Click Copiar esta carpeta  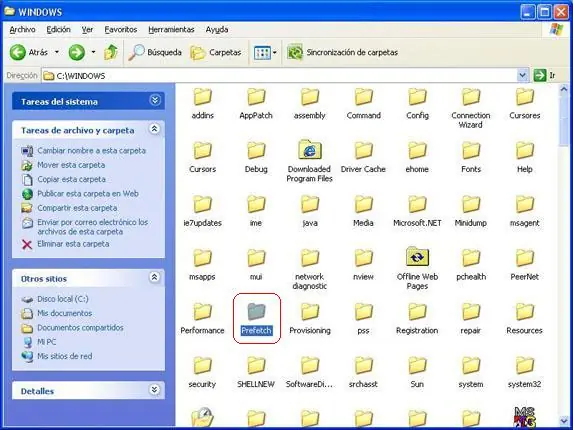[x=71, y=179]
